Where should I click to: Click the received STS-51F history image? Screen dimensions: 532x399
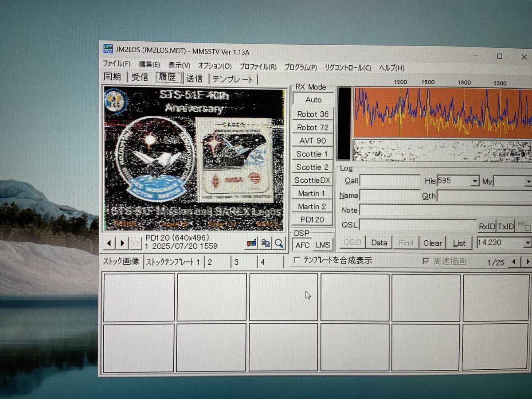click(x=194, y=158)
